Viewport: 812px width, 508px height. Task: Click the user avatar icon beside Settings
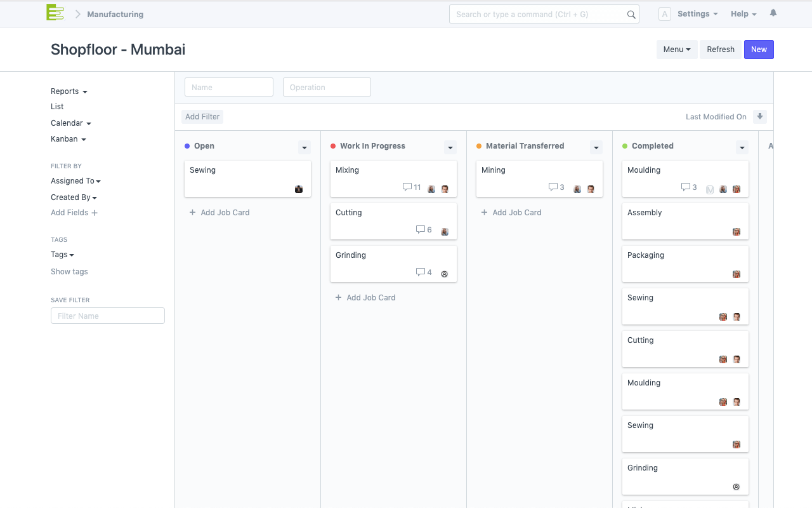tap(664, 14)
